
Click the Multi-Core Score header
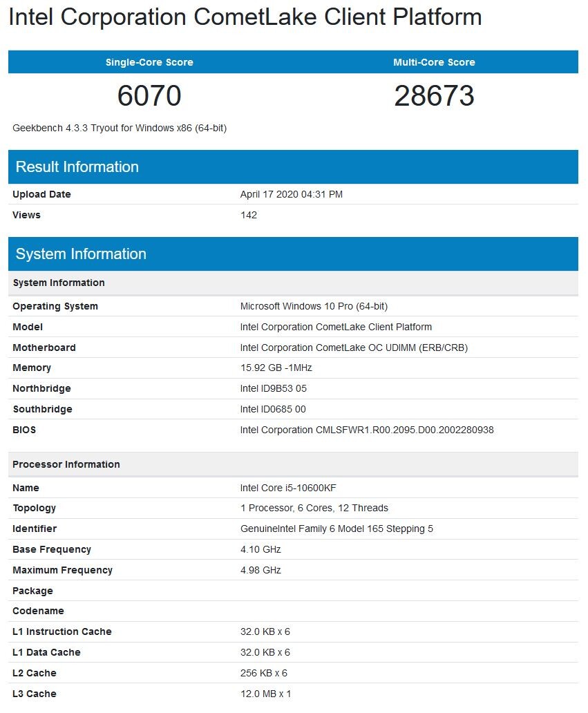[x=434, y=62]
